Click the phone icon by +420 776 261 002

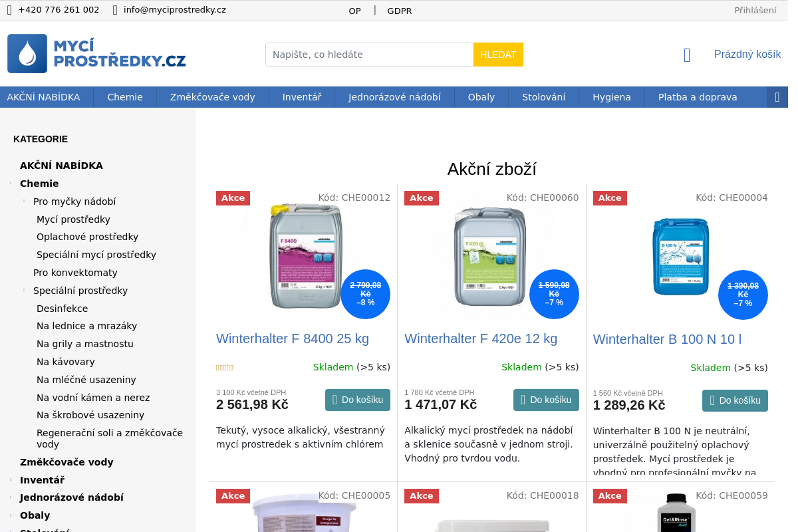9,10
